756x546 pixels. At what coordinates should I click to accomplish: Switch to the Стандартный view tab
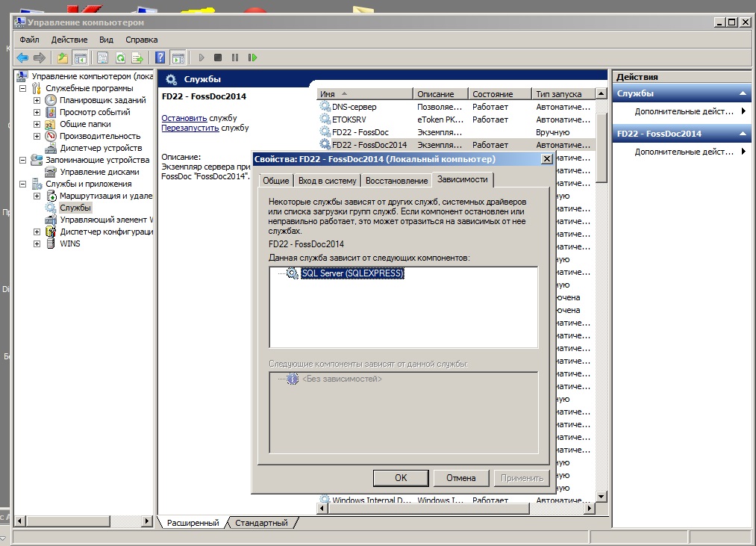coord(261,523)
